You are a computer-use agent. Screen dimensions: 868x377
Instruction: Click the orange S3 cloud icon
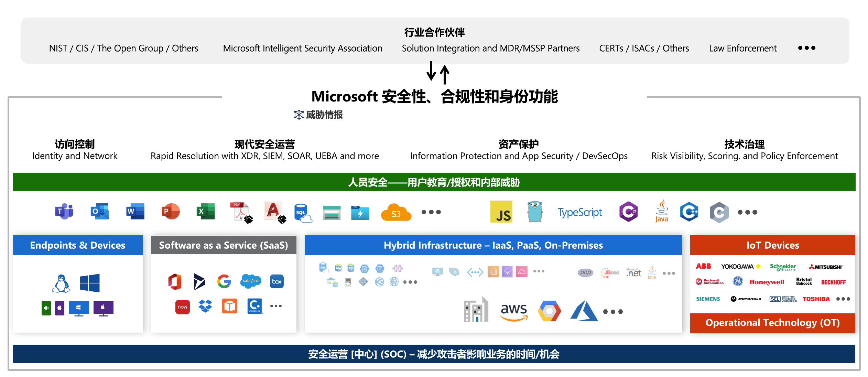pyautogui.click(x=396, y=213)
